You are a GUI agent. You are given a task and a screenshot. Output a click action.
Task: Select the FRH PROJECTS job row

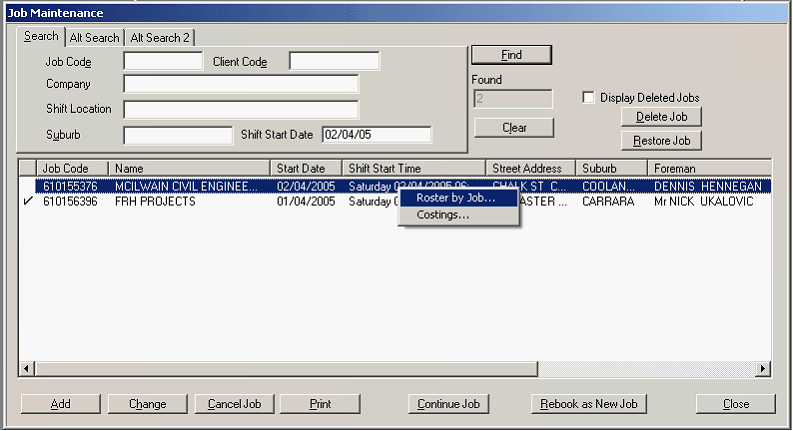tap(154, 201)
